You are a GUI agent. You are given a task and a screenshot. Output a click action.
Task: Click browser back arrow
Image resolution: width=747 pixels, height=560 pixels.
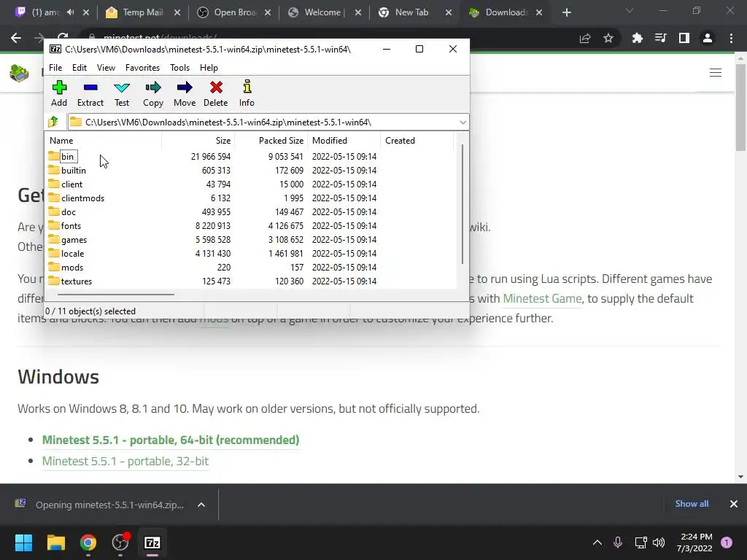point(16,38)
